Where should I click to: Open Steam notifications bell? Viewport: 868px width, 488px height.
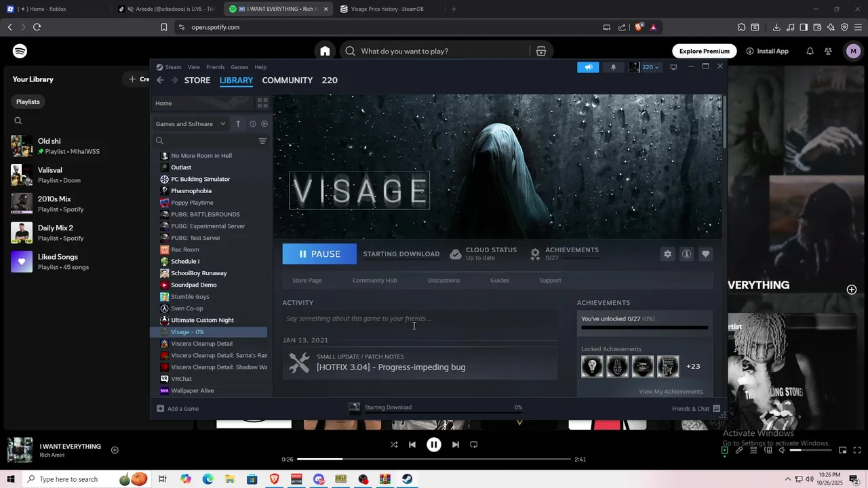pos(613,67)
